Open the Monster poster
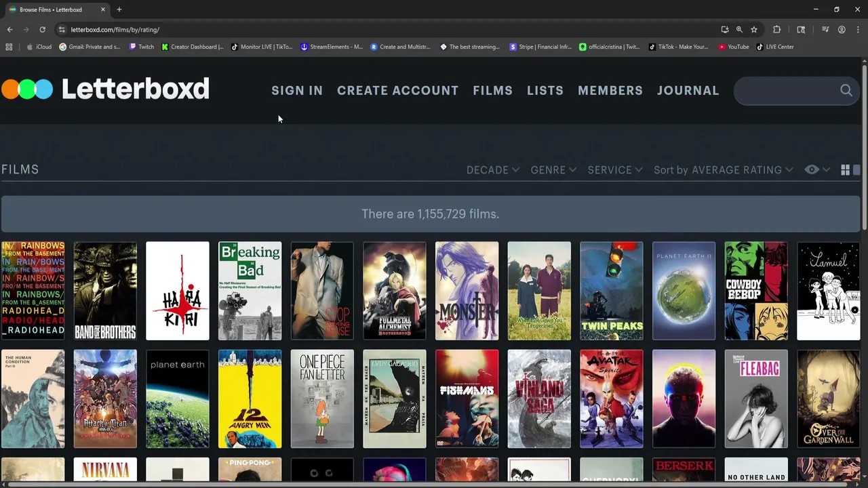868x488 pixels. point(467,291)
